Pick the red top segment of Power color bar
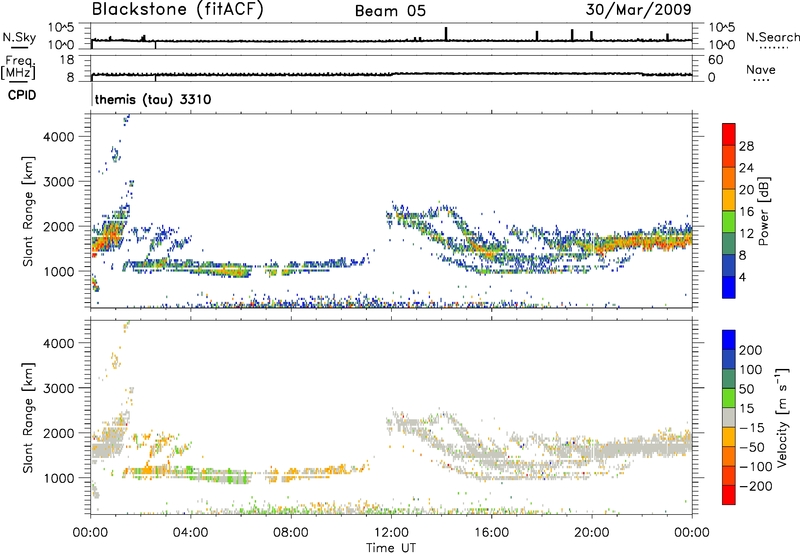 [x=729, y=134]
